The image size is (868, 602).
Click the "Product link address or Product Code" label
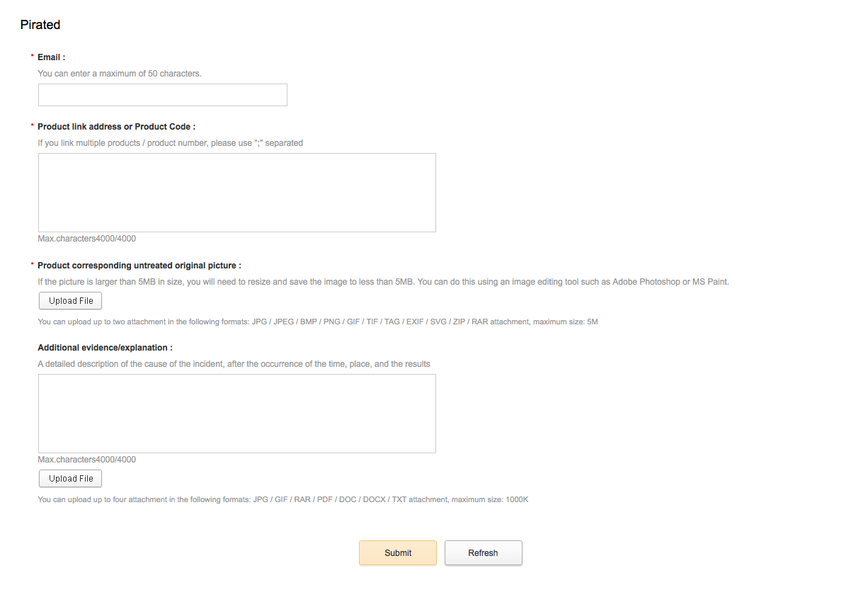tap(117, 127)
